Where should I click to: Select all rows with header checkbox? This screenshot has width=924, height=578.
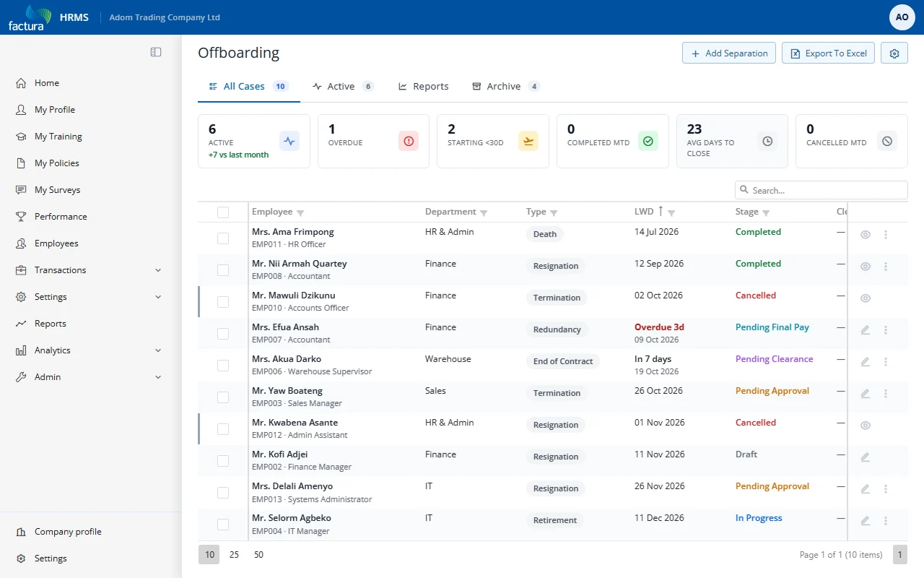tap(223, 212)
